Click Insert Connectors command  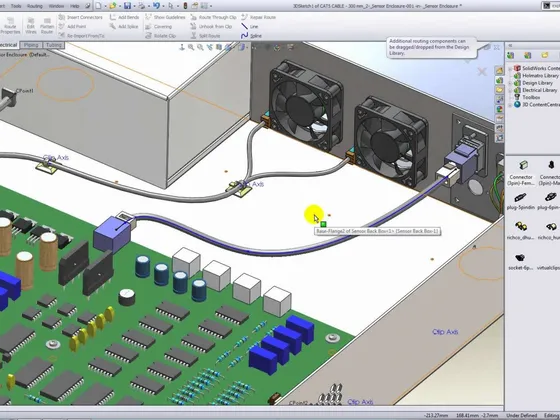(80, 17)
